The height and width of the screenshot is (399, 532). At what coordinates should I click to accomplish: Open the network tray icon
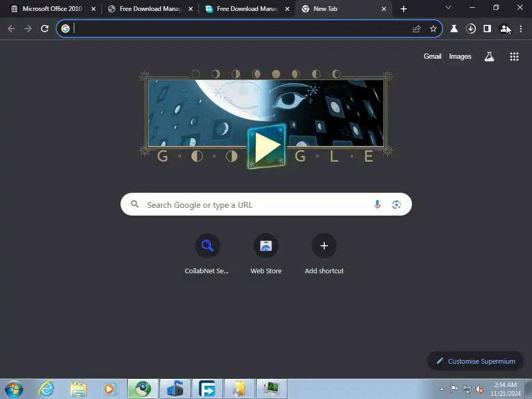pos(467,389)
